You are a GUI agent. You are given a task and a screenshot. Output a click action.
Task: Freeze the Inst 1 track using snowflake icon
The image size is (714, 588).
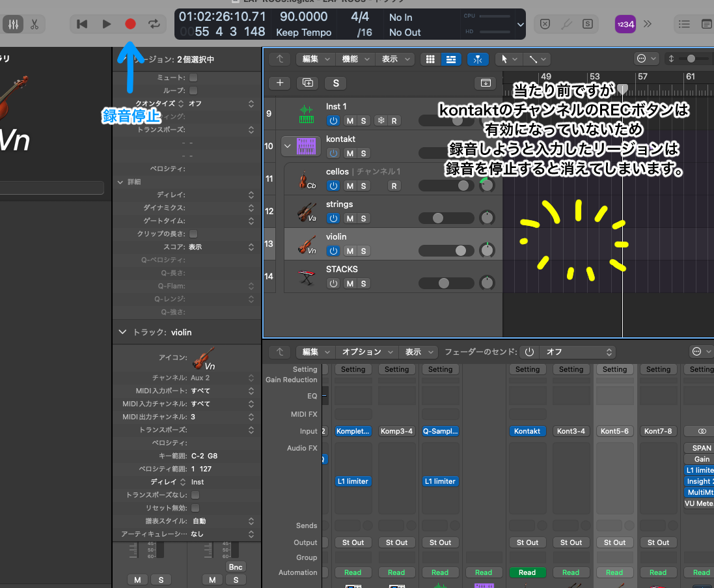click(x=381, y=120)
